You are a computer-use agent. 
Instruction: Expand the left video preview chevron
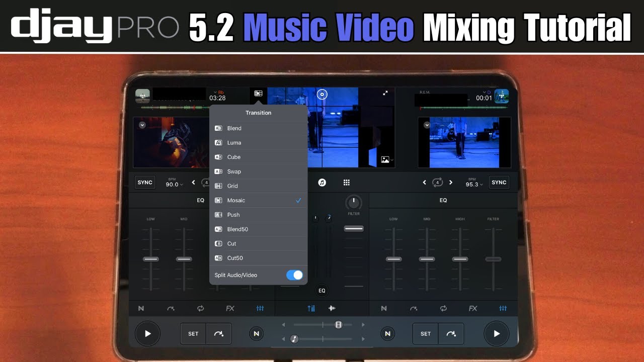click(x=142, y=125)
